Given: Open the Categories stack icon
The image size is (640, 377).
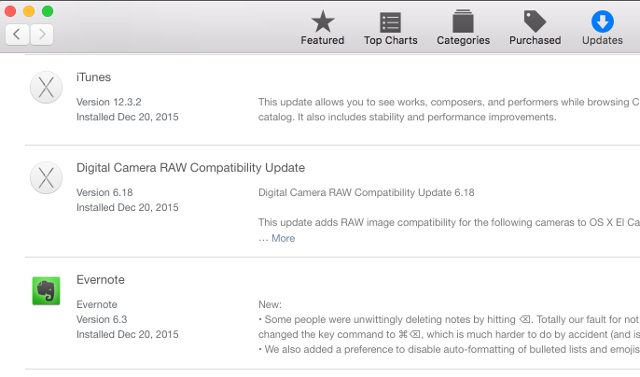Looking at the screenshot, I should pos(463,21).
